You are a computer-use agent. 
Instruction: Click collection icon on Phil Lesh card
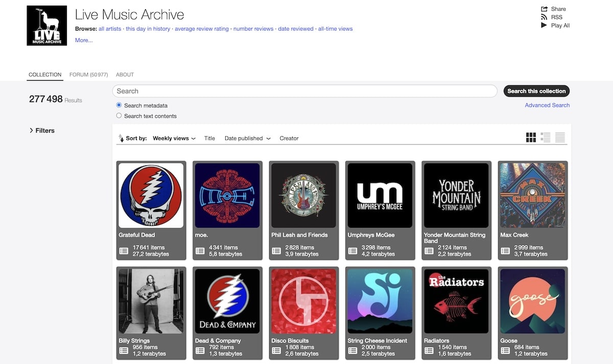(x=276, y=251)
